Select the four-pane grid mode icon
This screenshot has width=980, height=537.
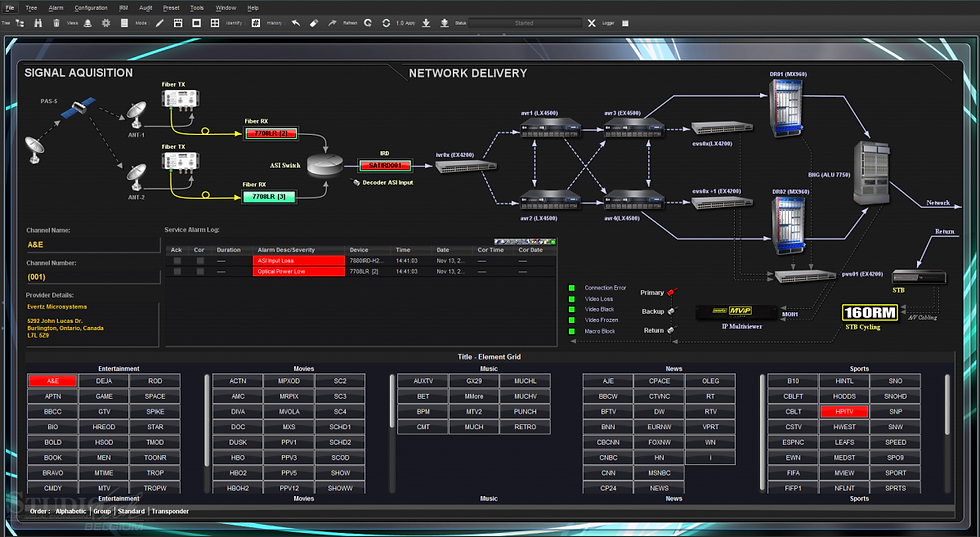215,23
